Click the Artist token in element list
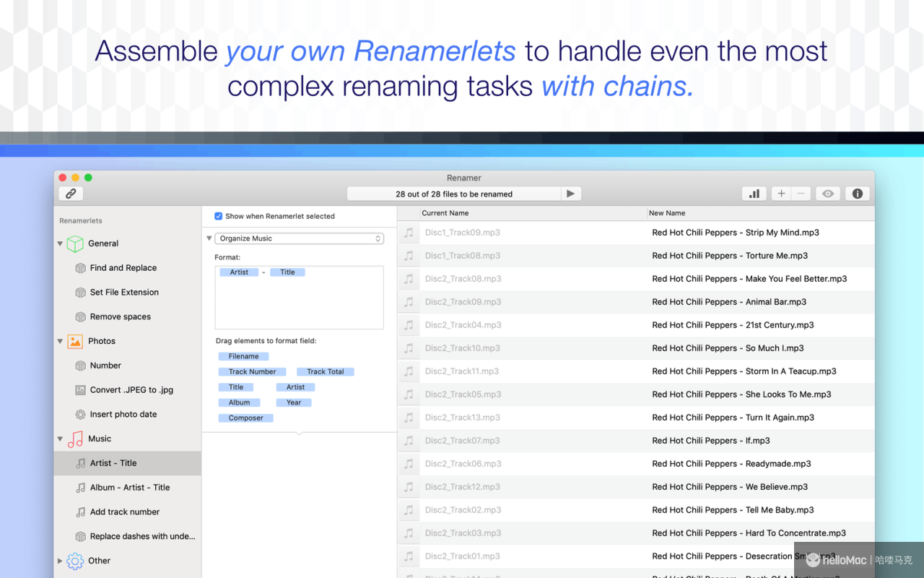The width and height of the screenshot is (924, 578). pyautogui.click(x=296, y=387)
